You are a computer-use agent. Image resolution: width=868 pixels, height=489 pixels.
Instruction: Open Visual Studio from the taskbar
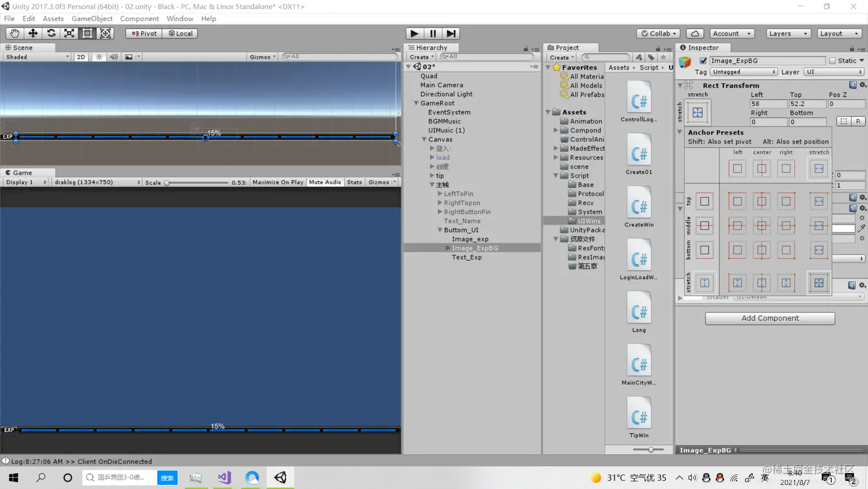[x=224, y=477]
